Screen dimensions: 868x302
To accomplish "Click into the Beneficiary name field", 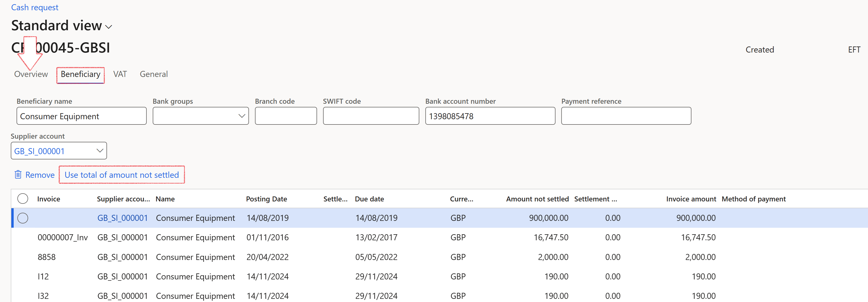I will point(81,116).
